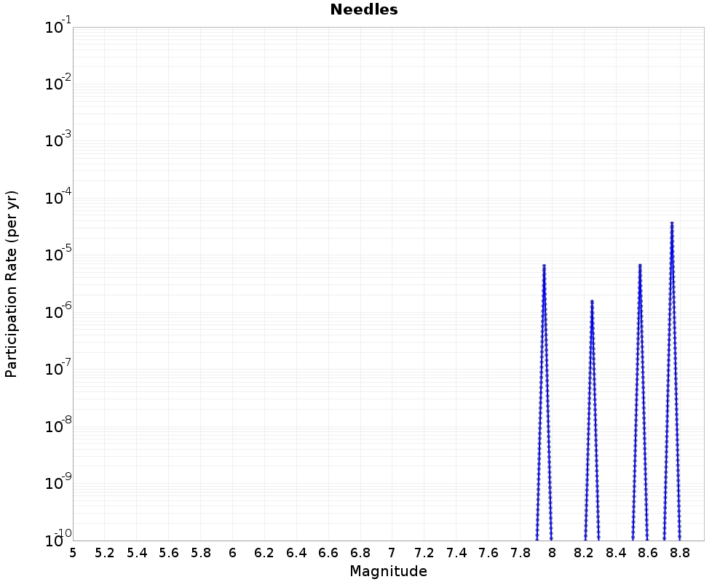Click the x-axis tick label '8.8'

[680, 553]
